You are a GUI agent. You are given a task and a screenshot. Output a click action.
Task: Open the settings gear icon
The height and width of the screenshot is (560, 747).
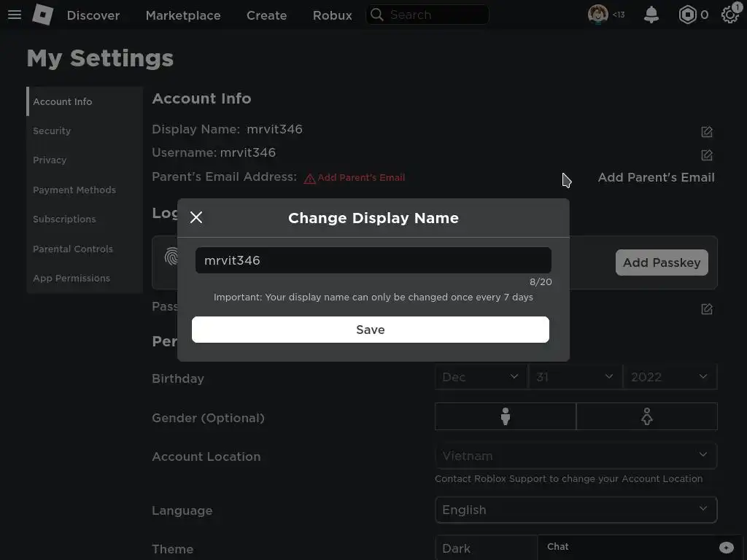click(x=729, y=15)
